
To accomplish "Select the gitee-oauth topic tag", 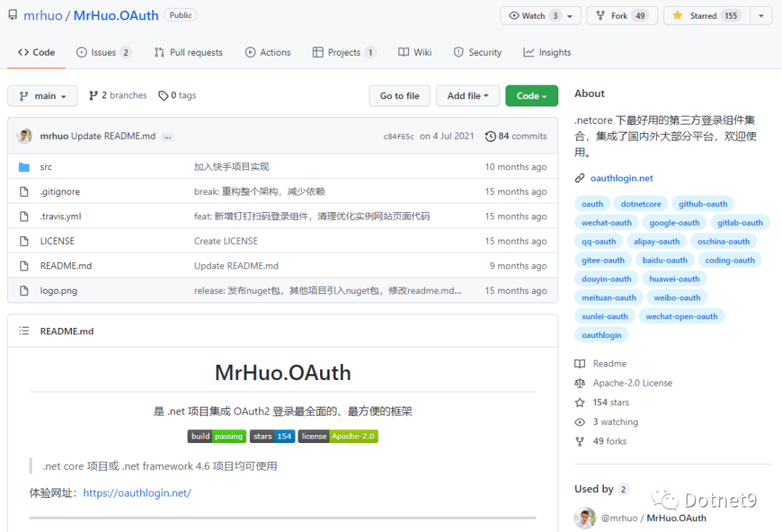I will [x=603, y=261].
